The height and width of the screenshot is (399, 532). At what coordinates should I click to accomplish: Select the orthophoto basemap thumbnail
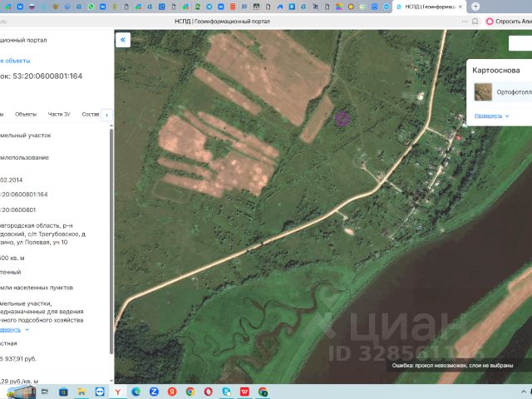(483, 91)
